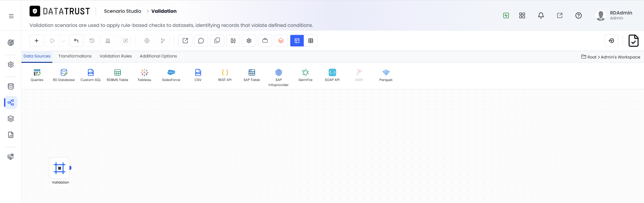Click the history clock toolbar icon
The height and width of the screenshot is (203, 644).
(x=92, y=41)
